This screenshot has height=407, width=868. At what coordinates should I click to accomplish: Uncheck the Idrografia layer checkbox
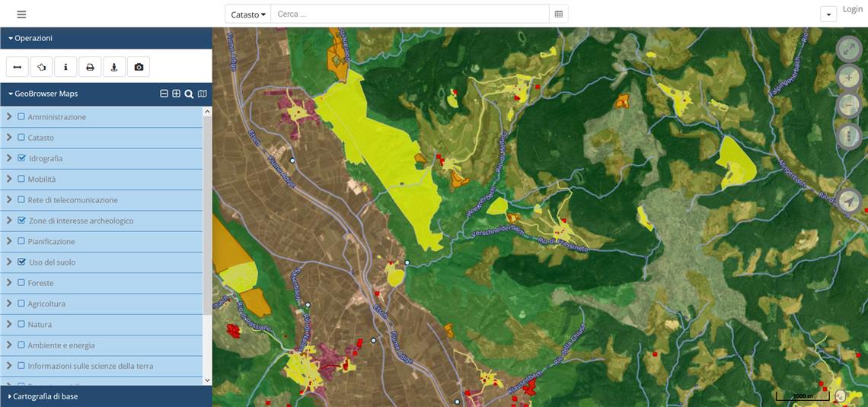21,158
